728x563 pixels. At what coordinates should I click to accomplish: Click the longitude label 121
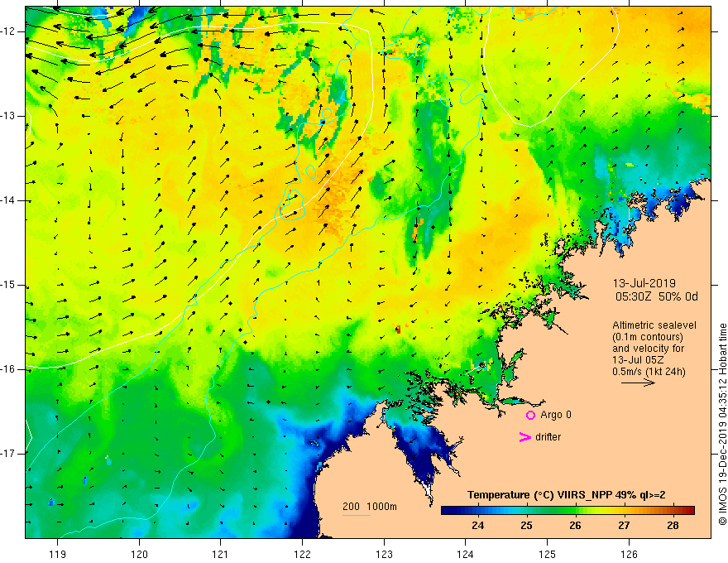pos(221,554)
